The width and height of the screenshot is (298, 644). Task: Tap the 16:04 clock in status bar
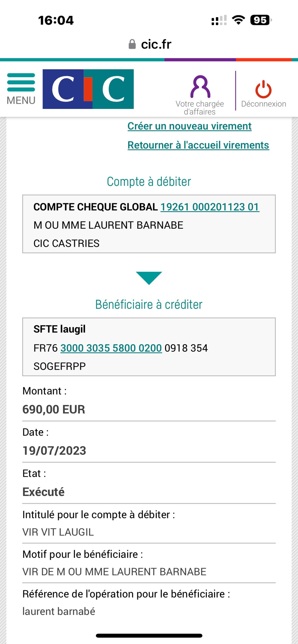pyautogui.click(x=56, y=20)
